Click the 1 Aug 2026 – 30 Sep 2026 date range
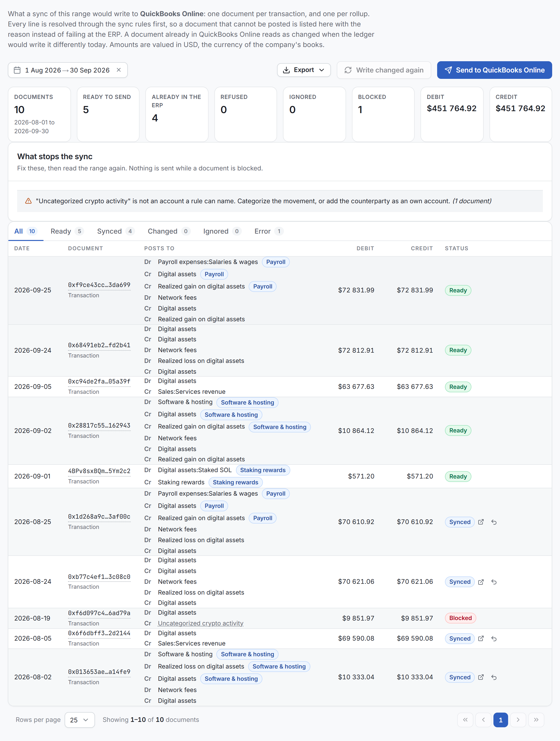The width and height of the screenshot is (560, 741). point(67,70)
